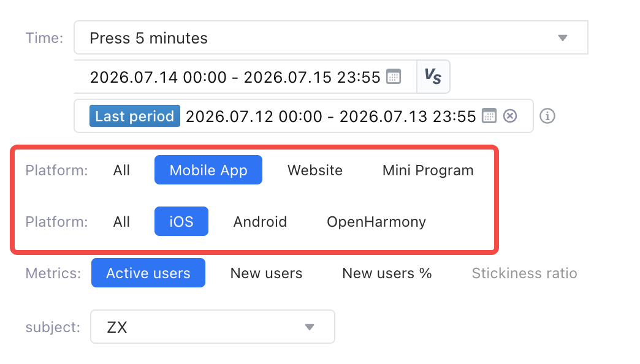The image size is (640, 364).
Task: Expand the Time granularity dropdown arrow
Action: [563, 38]
